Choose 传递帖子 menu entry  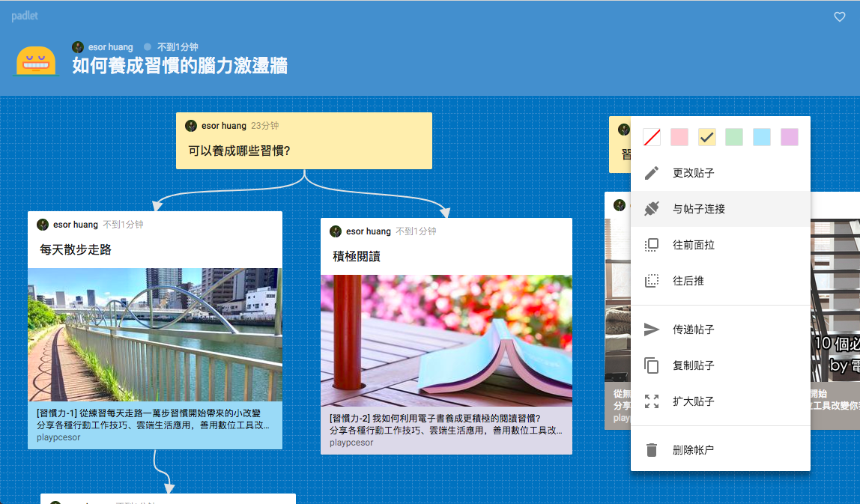click(720, 329)
